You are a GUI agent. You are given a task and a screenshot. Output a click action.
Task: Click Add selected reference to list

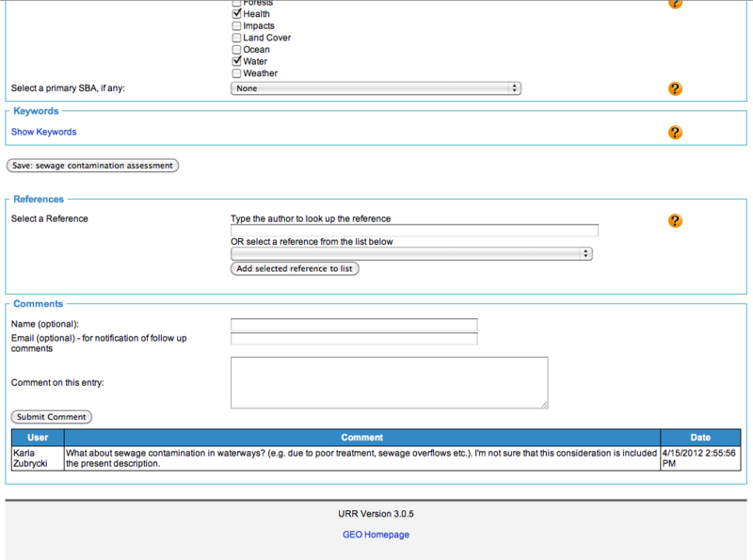pos(295,269)
